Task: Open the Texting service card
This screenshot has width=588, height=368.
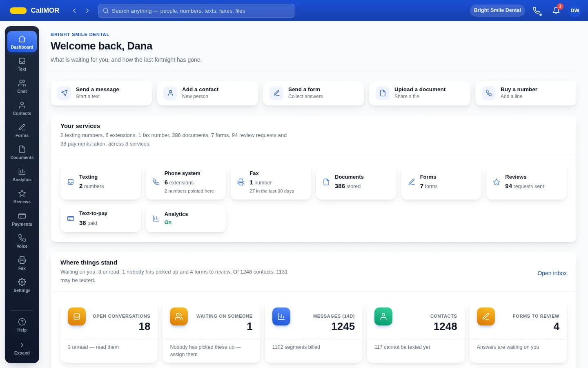Action: pyautogui.click(x=100, y=182)
